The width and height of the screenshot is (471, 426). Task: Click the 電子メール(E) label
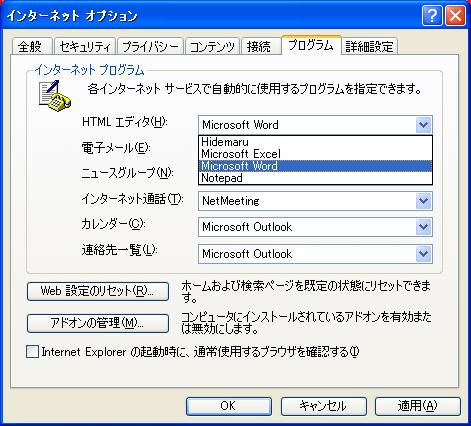[116, 147]
